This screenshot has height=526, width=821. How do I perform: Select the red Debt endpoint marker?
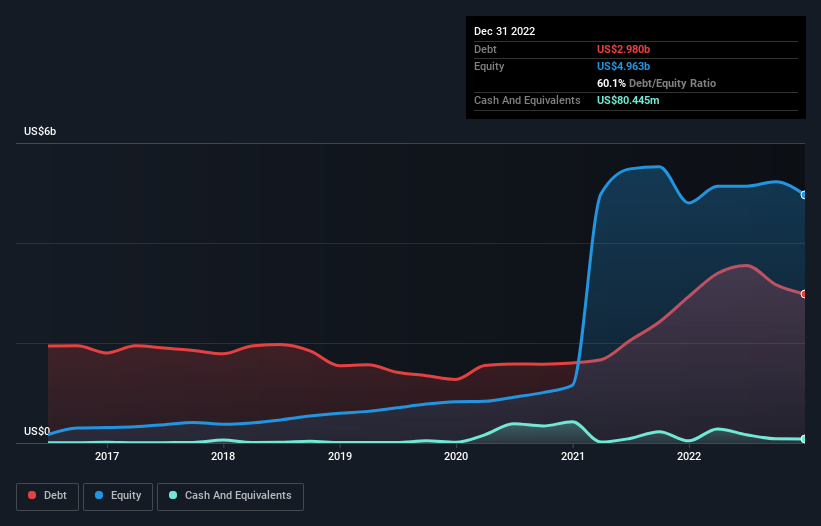804,294
